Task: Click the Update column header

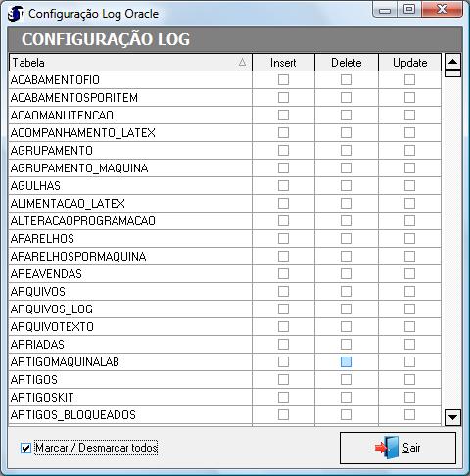Action: coord(409,63)
